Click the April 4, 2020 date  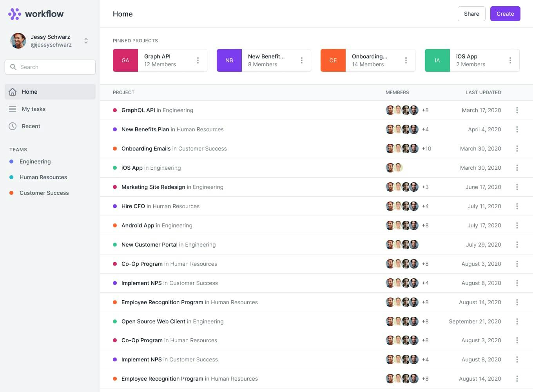point(484,129)
